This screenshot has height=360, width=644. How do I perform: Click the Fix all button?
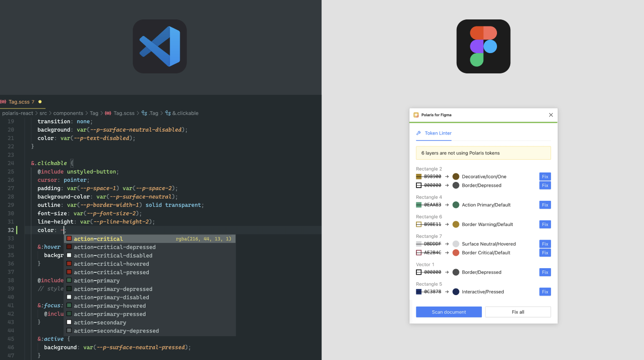(518, 312)
